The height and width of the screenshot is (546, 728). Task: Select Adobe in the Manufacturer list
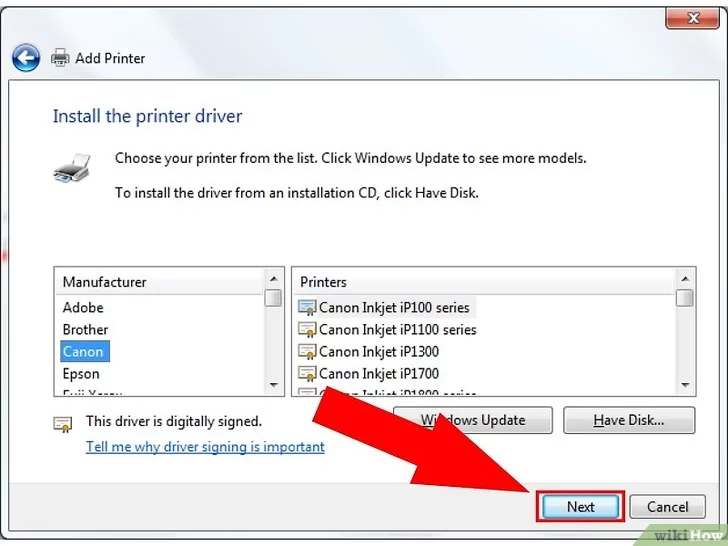83,307
